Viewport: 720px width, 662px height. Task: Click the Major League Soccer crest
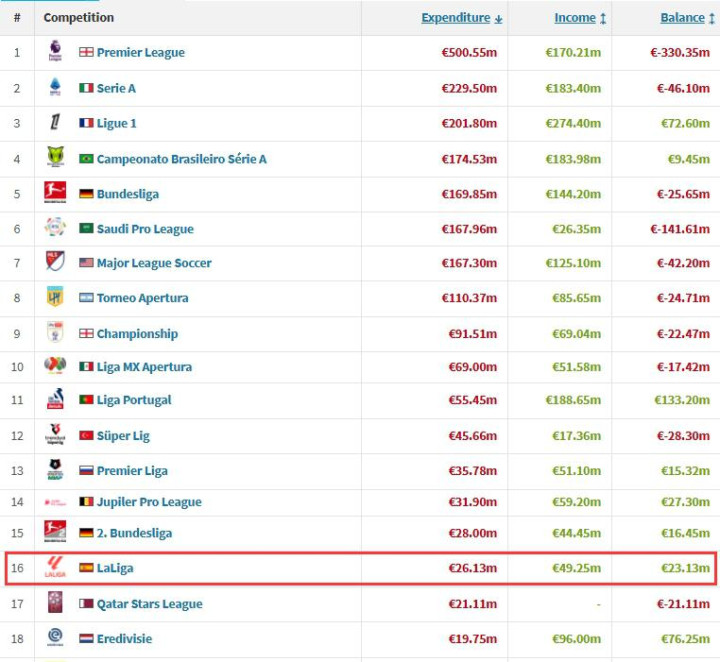click(x=55, y=261)
